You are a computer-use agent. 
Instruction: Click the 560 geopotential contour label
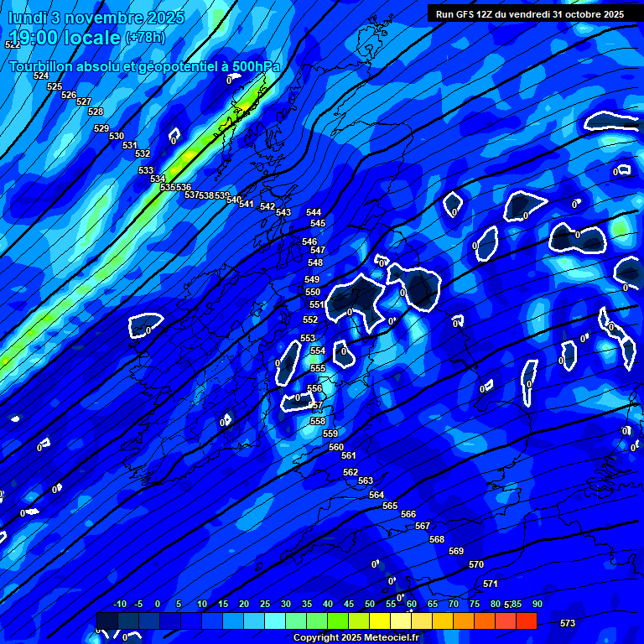tap(336, 447)
